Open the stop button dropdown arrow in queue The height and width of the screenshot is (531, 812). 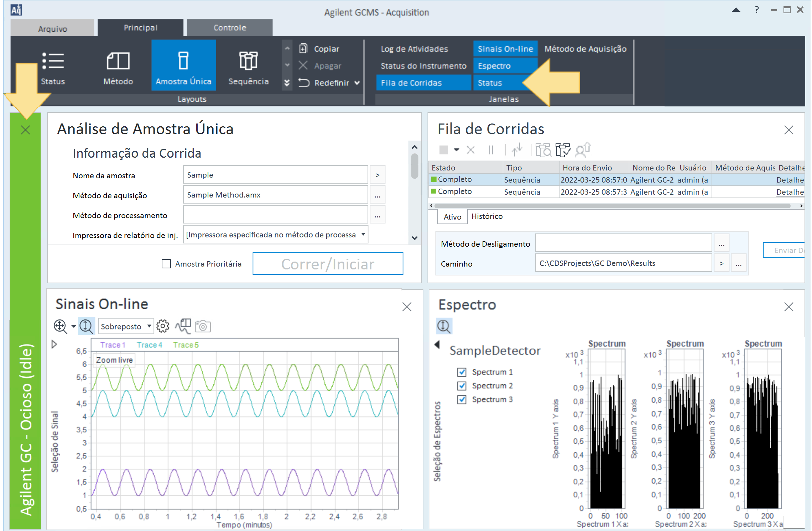pos(457,150)
